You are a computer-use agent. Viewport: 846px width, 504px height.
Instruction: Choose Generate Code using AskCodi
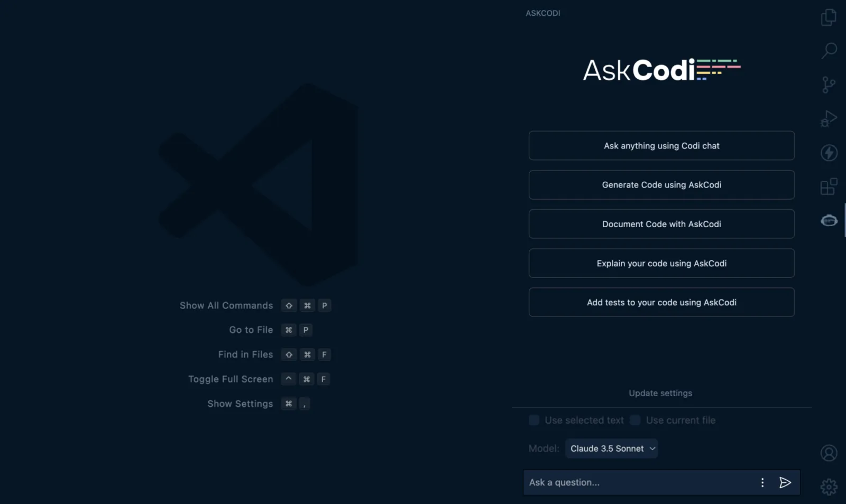(661, 185)
